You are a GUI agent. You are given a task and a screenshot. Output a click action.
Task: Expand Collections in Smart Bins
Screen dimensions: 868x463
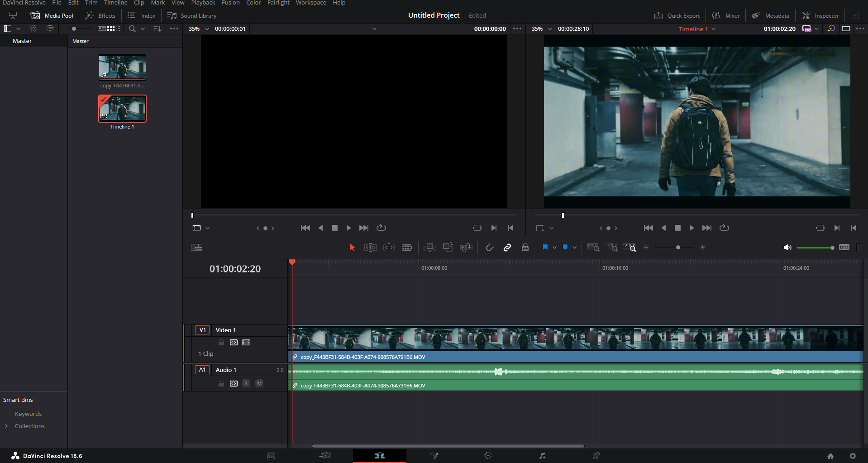click(x=6, y=426)
